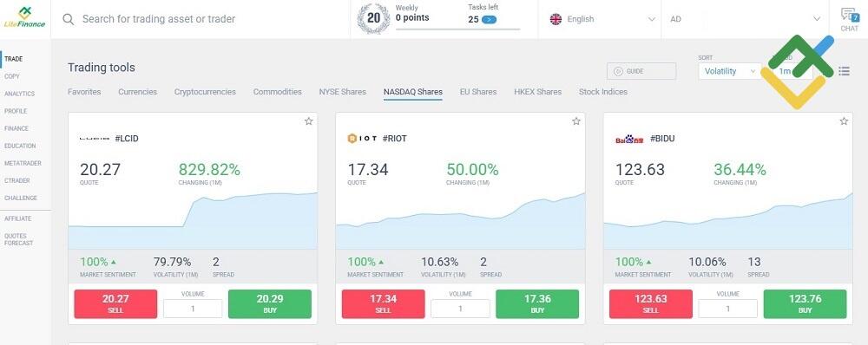Open the Chat icon
868x345 pixels.
(x=849, y=19)
